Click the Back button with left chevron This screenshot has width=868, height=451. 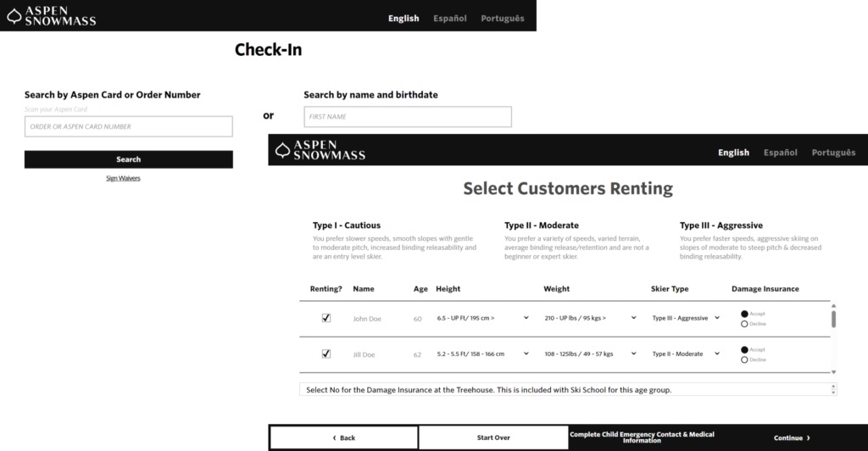pos(343,437)
